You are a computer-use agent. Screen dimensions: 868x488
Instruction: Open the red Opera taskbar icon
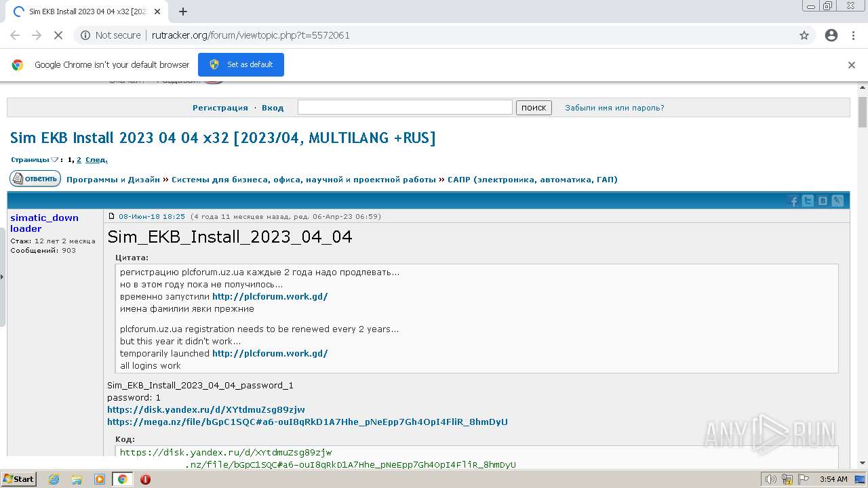pos(145,479)
